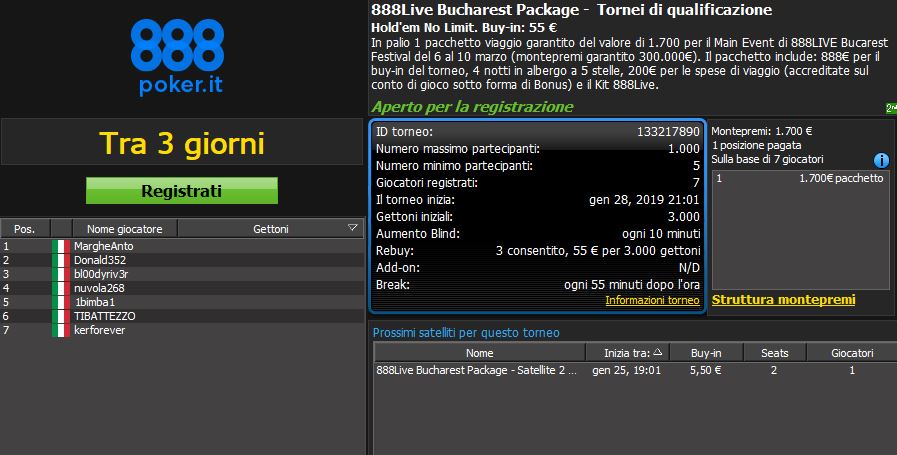Select player MargheAnto in the list
The height and width of the screenshot is (455, 897).
[x=182, y=246]
